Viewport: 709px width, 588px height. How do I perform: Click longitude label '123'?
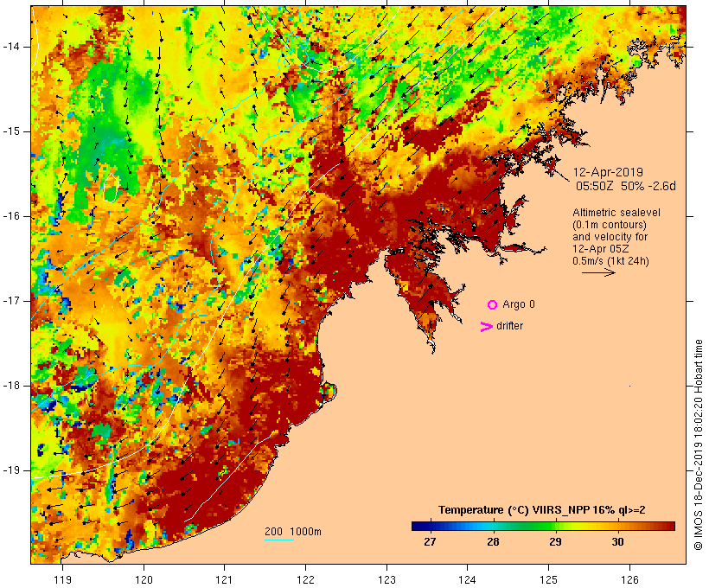click(x=386, y=579)
